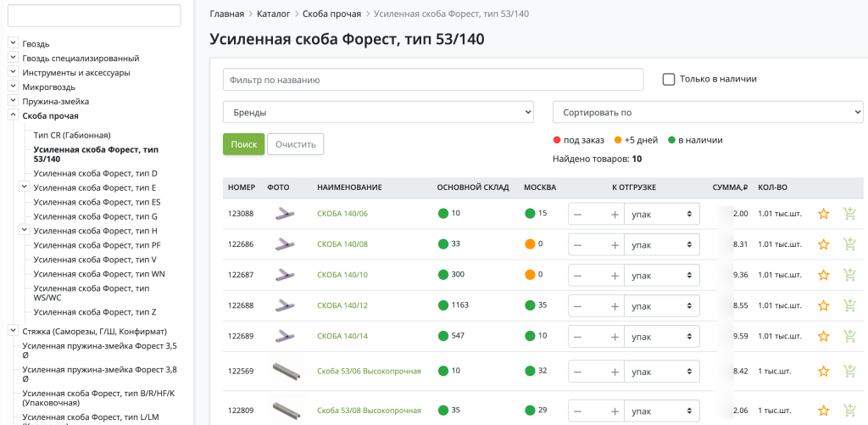Favorite the СКОБА 140/10 item
Image resolution: width=868 pixels, height=425 pixels.
[823, 275]
